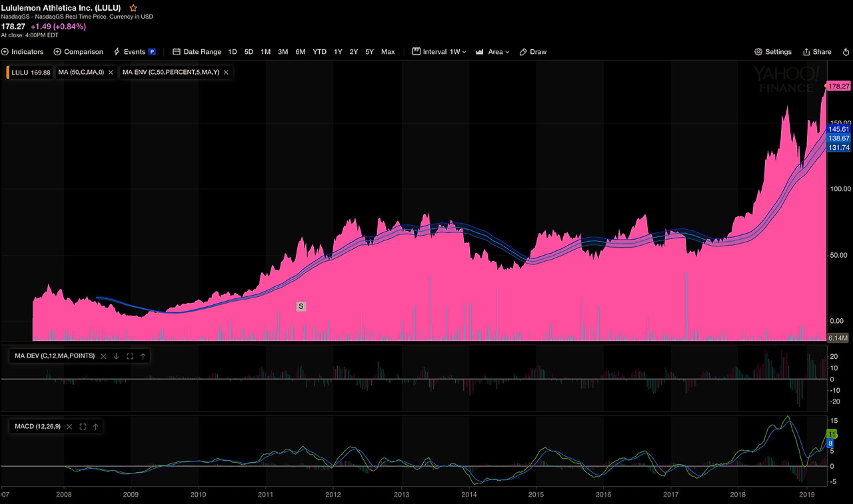Click the S split event marker
The width and height of the screenshot is (853, 504).
pos(301,306)
